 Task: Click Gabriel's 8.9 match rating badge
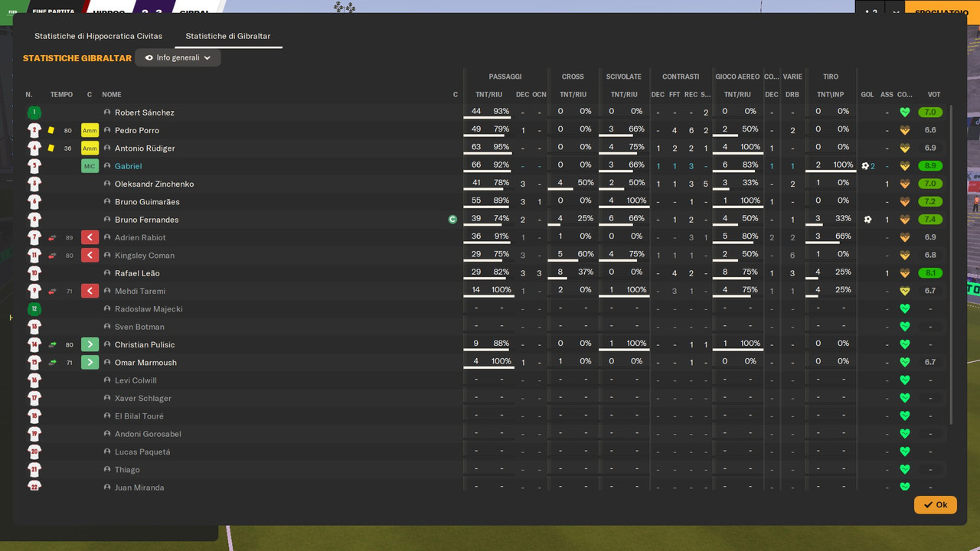coord(930,166)
